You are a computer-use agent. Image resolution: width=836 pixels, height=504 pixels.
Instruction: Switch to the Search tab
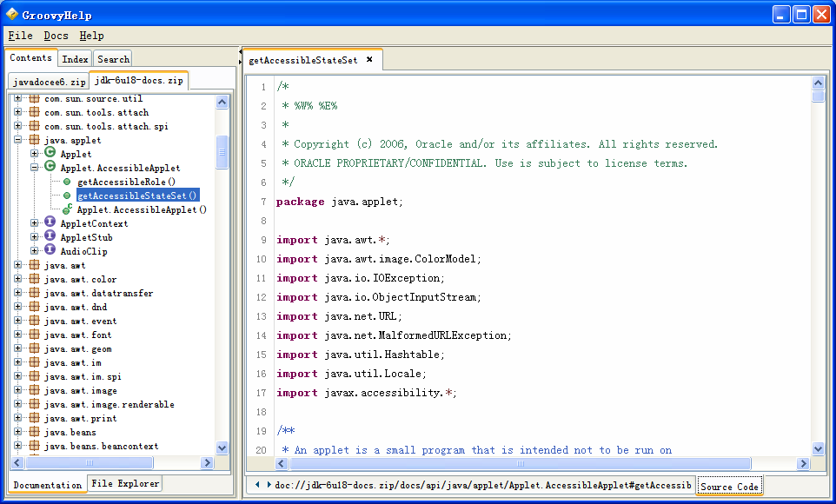113,59
